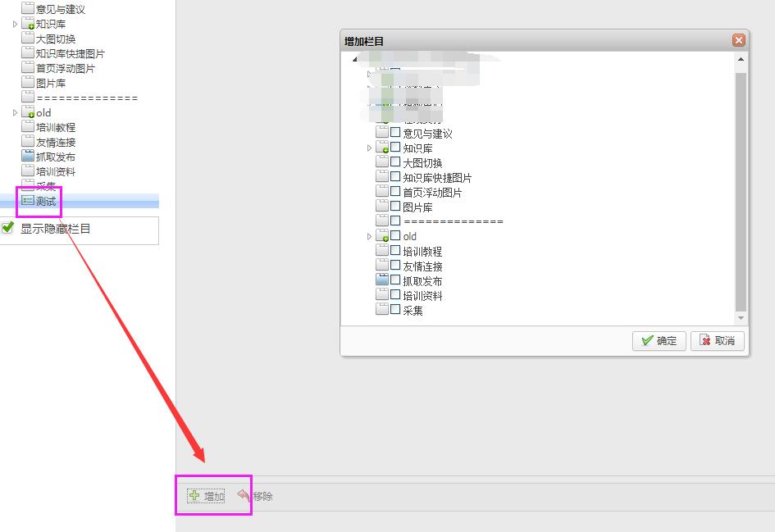Click the old folder icon in left tree

[28, 112]
